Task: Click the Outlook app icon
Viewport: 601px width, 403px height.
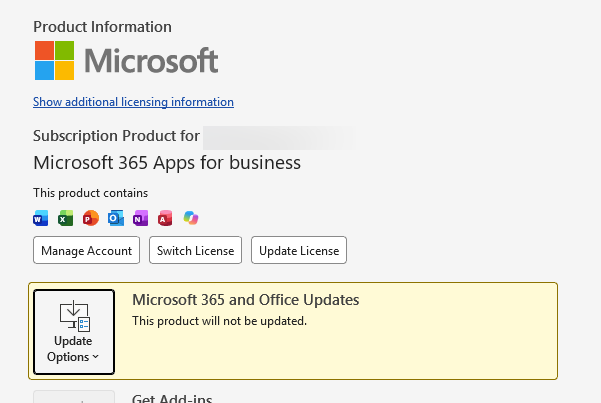Action: point(116,219)
